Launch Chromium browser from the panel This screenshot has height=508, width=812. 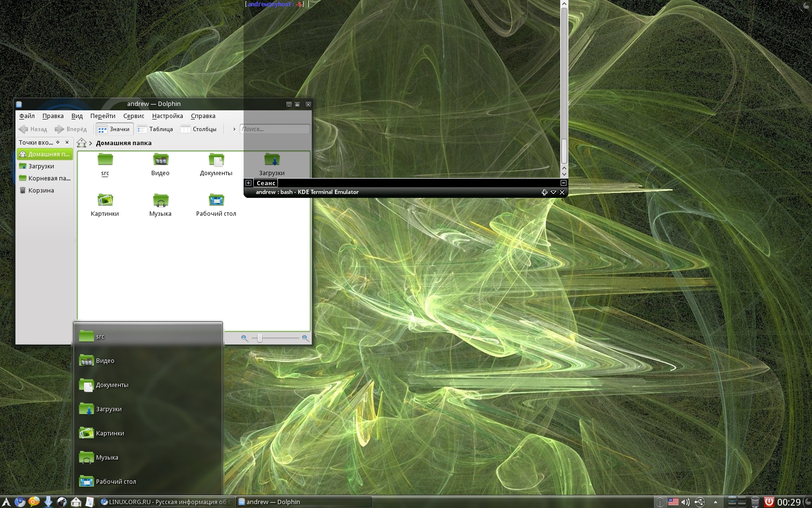(x=20, y=502)
